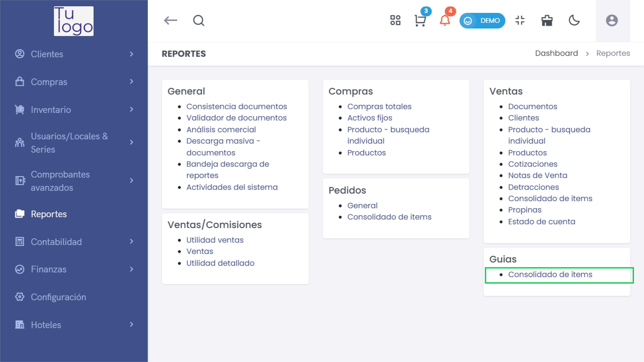Viewport: 644px width, 362px height.
Task: Go to Dashboard via breadcrumb
Action: click(x=556, y=53)
